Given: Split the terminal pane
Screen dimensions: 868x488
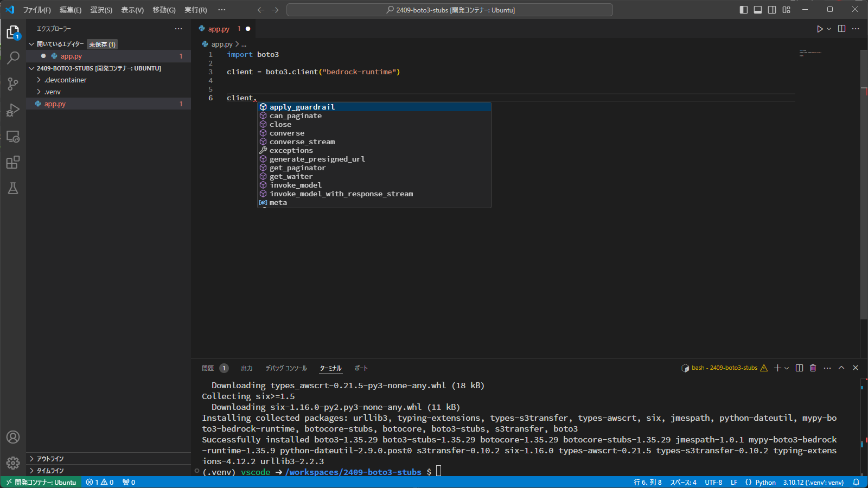Looking at the screenshot, I should (799, 368).
